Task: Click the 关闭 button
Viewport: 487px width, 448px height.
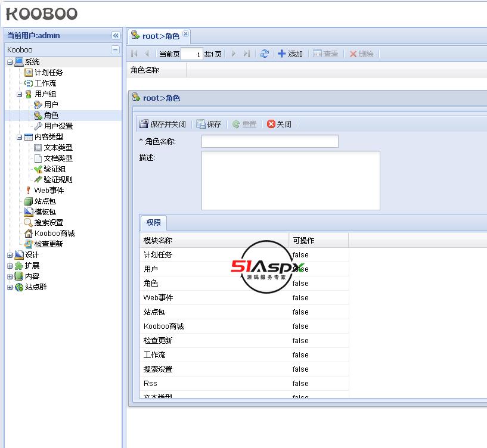Action: pos(279,124)
